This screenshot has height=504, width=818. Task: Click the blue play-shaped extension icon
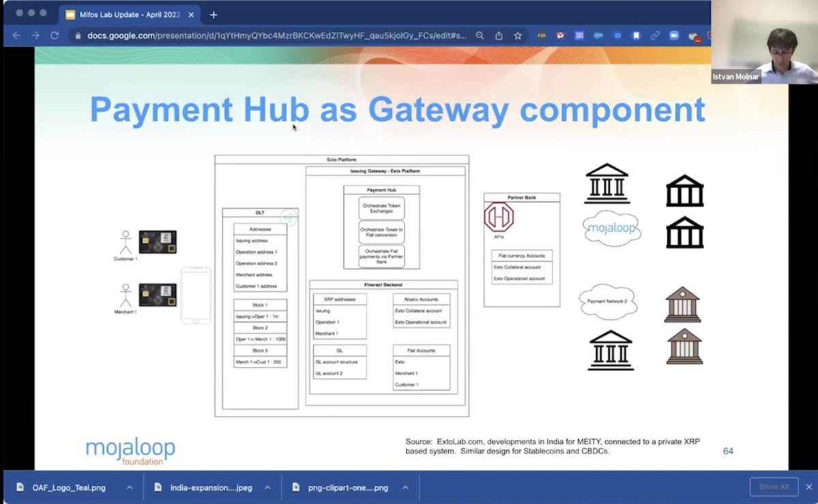617,35
